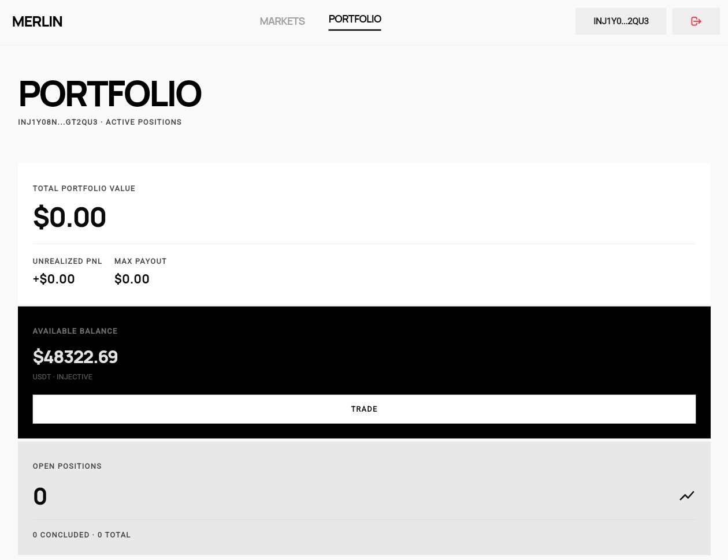Click the USDT · INJECTIVE label
The height and width of the screenshot is (560, 728).
(62, 377)
